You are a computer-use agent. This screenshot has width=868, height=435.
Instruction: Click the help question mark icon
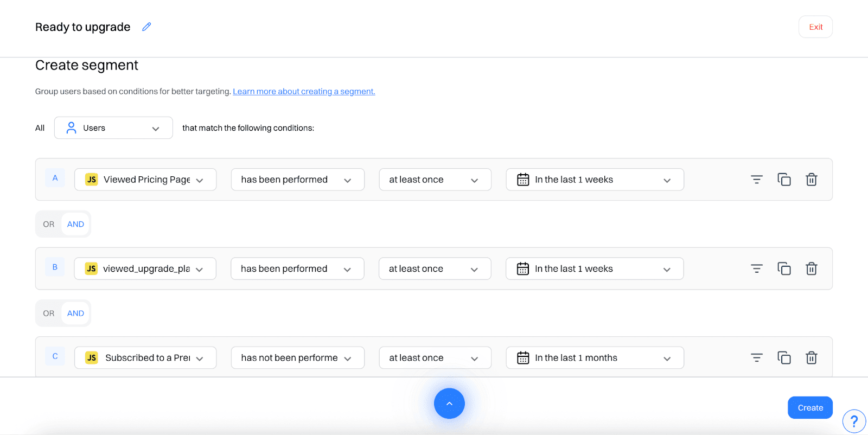pos(854,421)
